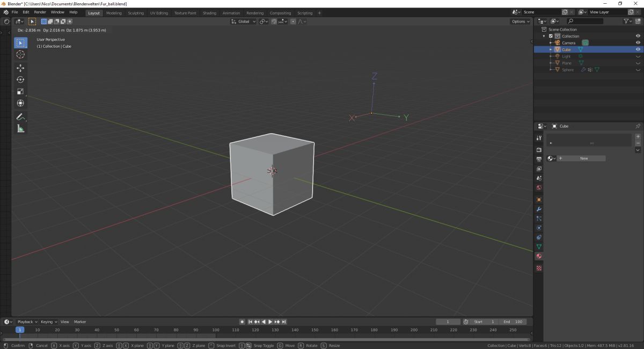Screen dimensions: 644x349
Task: Open the viewport Options dropdown
Action: [x=520, y=21]
